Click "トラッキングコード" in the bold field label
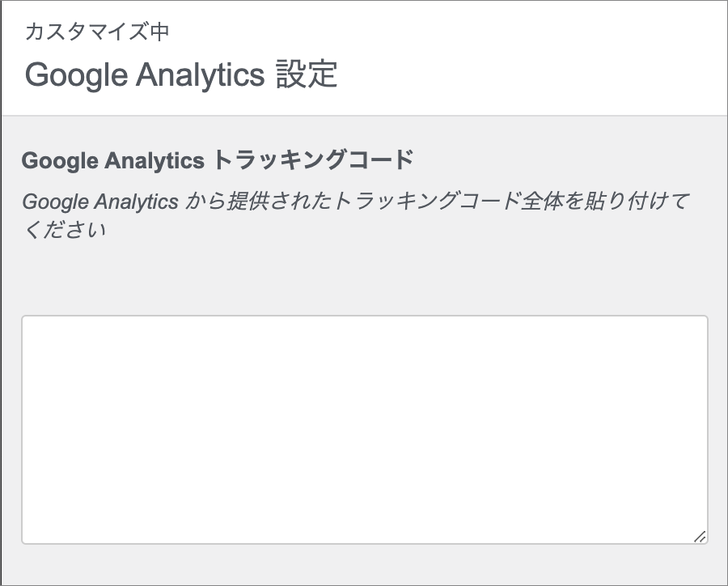The height and width of the screenshot is (586, 728). coord(312,160)
